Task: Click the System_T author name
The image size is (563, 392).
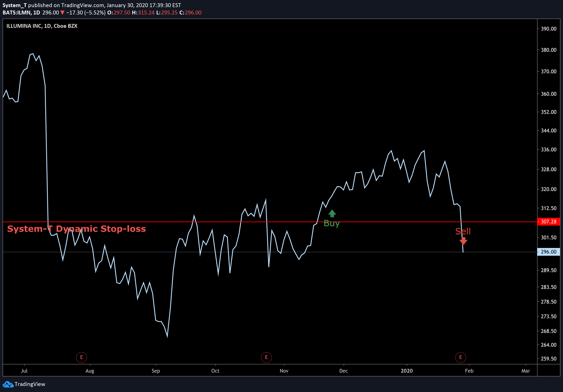Action: [14, 5]
